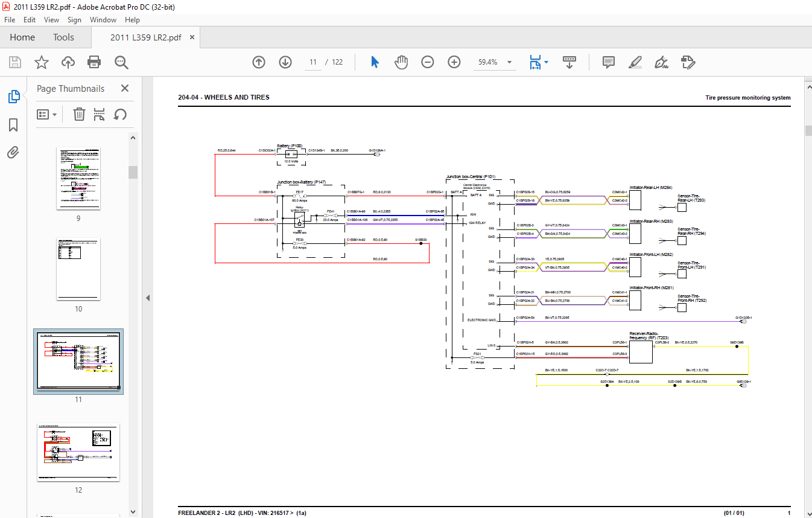Toggle the Attachments paperclip panel
812x518 pixels.
click(x=13, y=153)
